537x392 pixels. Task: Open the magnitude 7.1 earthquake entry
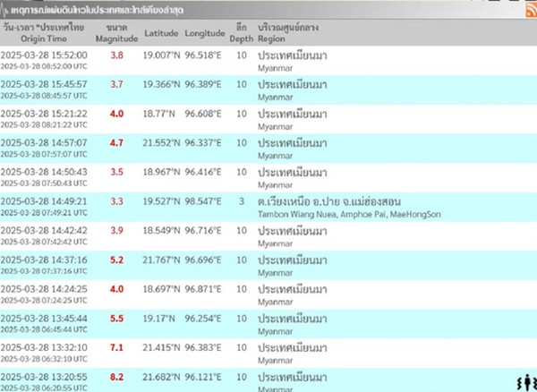(116, 347)
